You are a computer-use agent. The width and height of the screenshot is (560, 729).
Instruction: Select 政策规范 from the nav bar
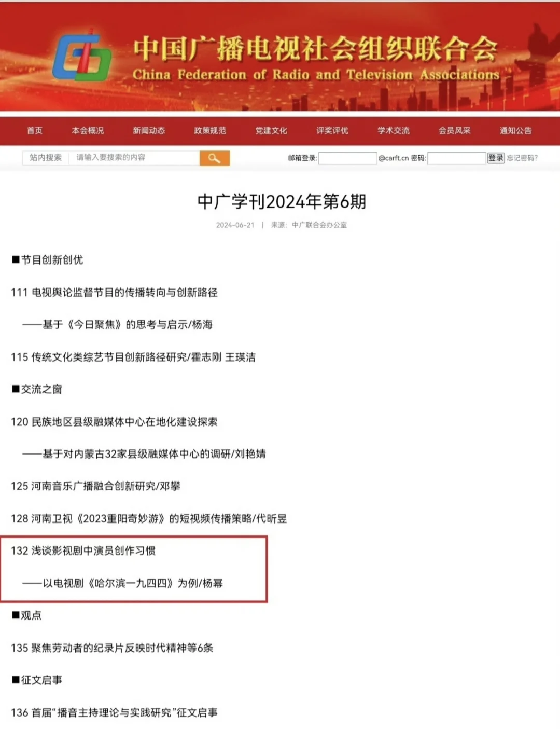point(210,131)
